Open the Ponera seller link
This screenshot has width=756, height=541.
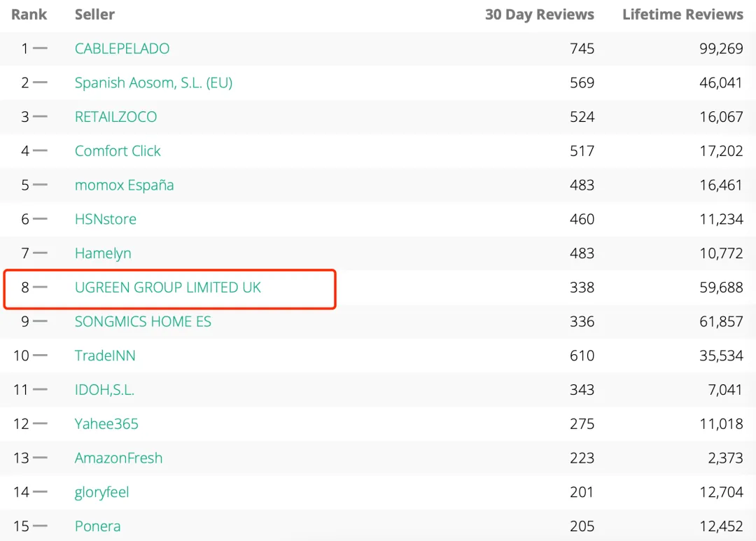(97, 526)
